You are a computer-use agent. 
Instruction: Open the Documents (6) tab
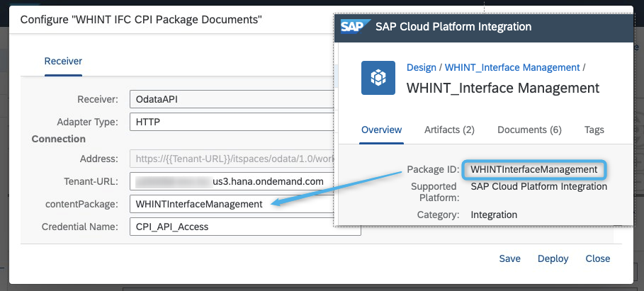tap(529, 130)
